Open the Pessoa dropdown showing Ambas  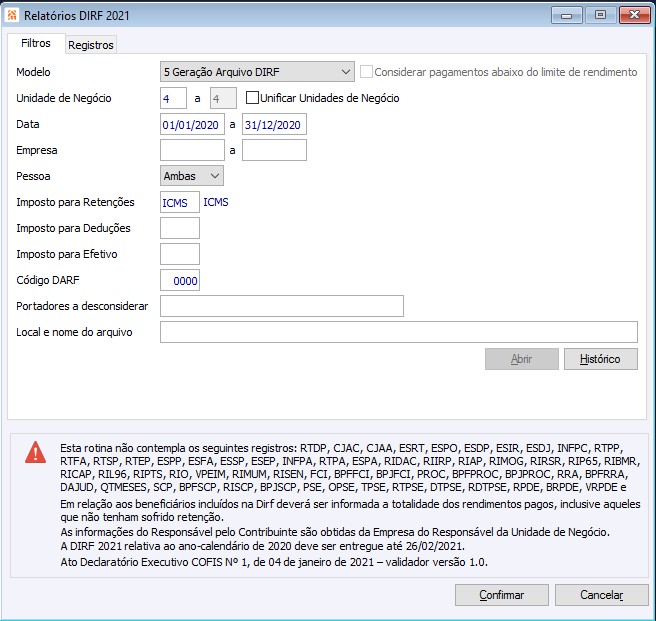192,176
